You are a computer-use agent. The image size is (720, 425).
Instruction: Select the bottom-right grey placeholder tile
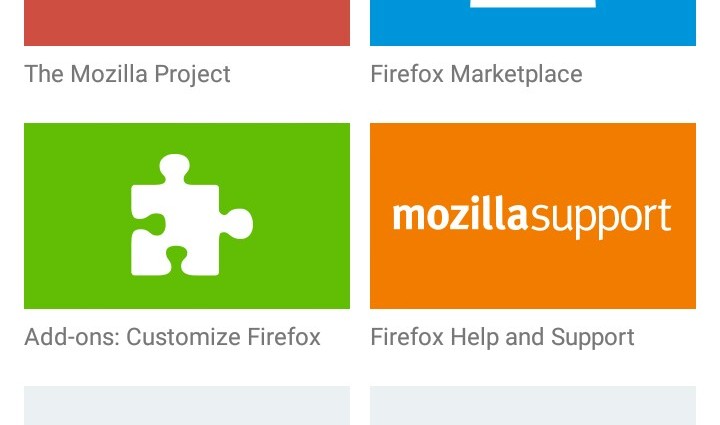point(532,406)
